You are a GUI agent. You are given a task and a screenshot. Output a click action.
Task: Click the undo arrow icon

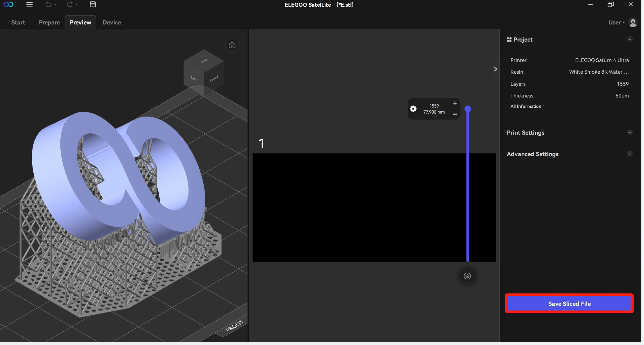point(49,4)
